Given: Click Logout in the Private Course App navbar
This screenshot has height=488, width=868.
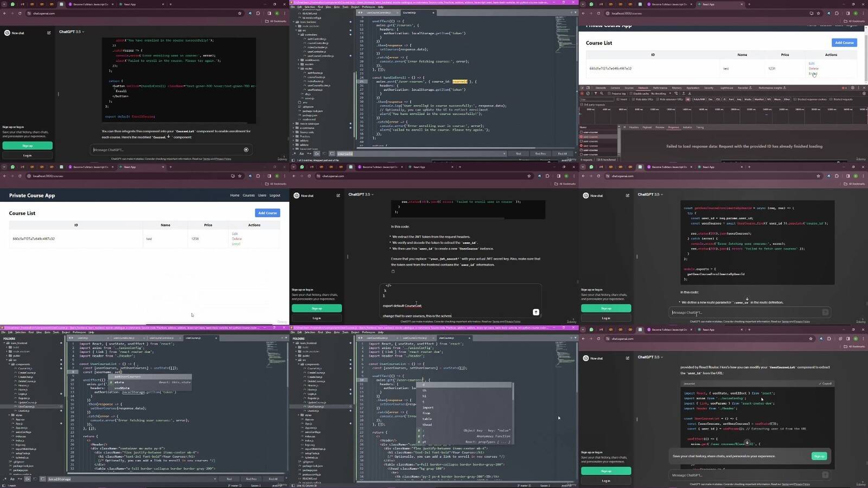Looking at the screenshot, I should 275,195.
